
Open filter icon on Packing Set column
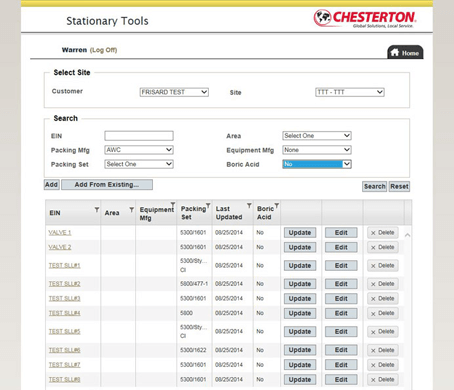208,205
